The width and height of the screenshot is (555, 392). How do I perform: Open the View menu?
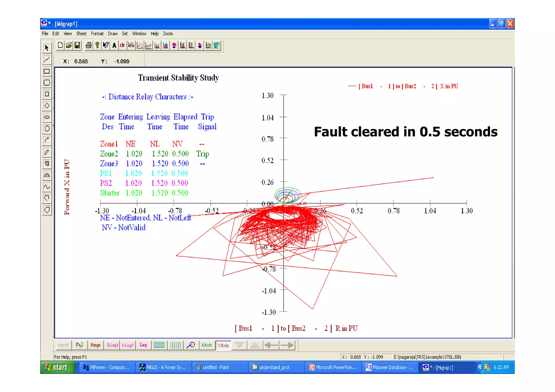pos(68,34)
